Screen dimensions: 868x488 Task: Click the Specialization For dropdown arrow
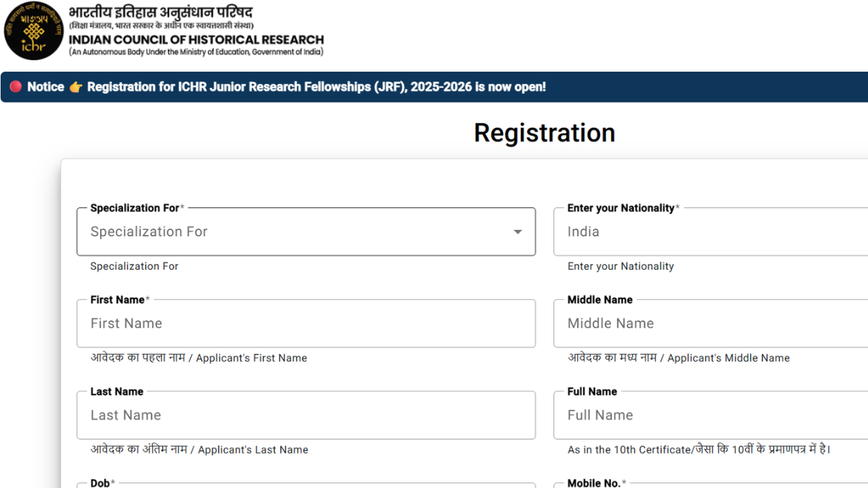(x=518, y=231)
